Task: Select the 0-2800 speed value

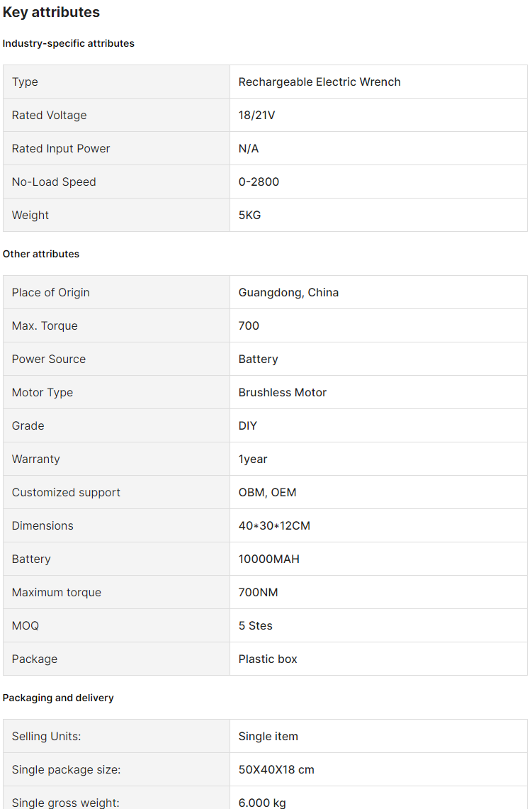Action: [259, 182]
